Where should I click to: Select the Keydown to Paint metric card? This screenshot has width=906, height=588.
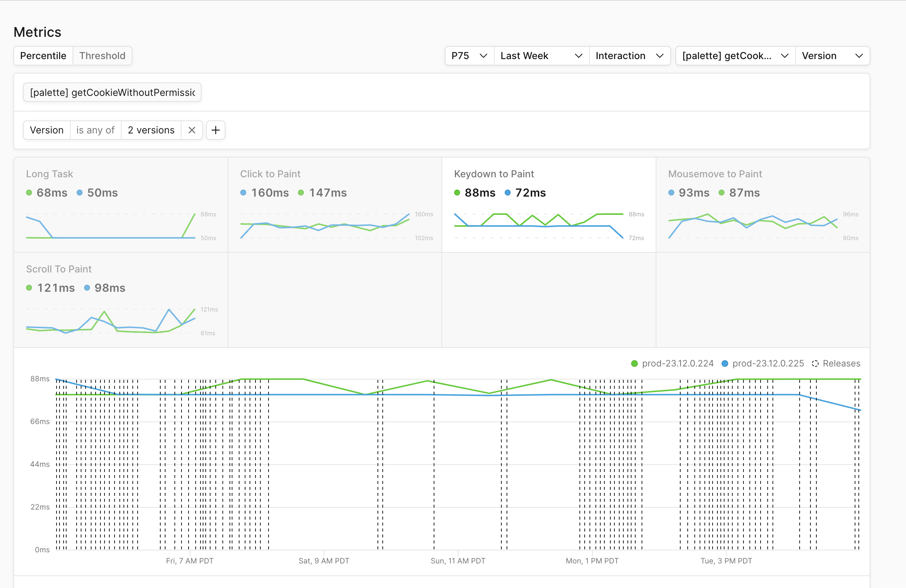point(549,205)
